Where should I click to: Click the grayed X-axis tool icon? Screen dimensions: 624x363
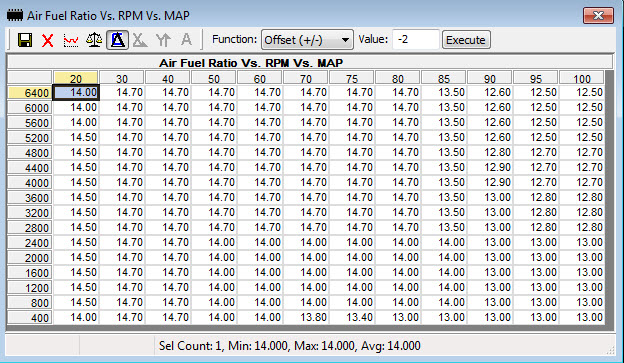pos(140,40)
